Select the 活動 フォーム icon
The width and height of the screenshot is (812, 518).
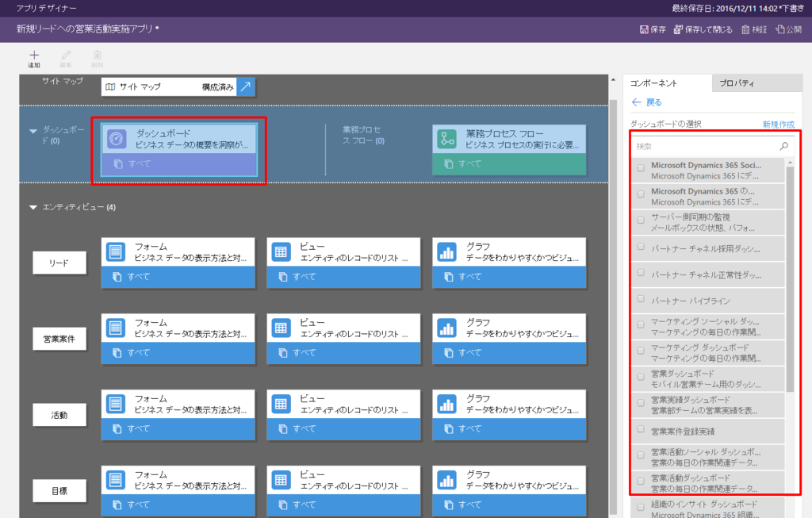pyautogui.click(x=116, y=404)
